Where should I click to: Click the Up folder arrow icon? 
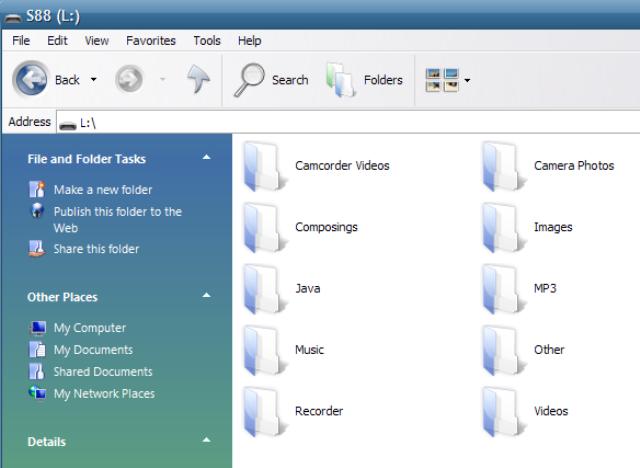(197, 80)
